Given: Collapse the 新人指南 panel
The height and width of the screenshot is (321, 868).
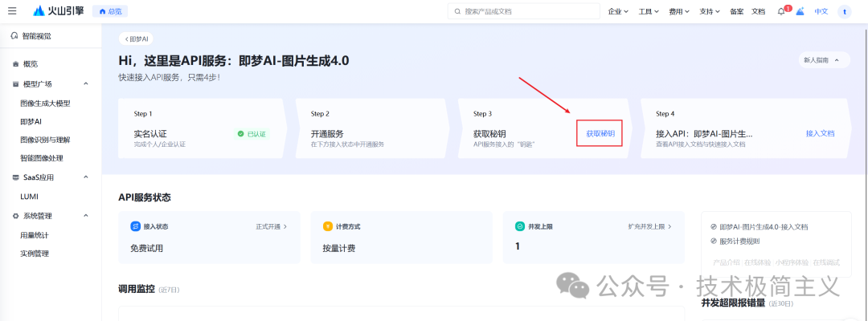Looking at the screenshot, I should pyautogui.click(x=825, y=60).
